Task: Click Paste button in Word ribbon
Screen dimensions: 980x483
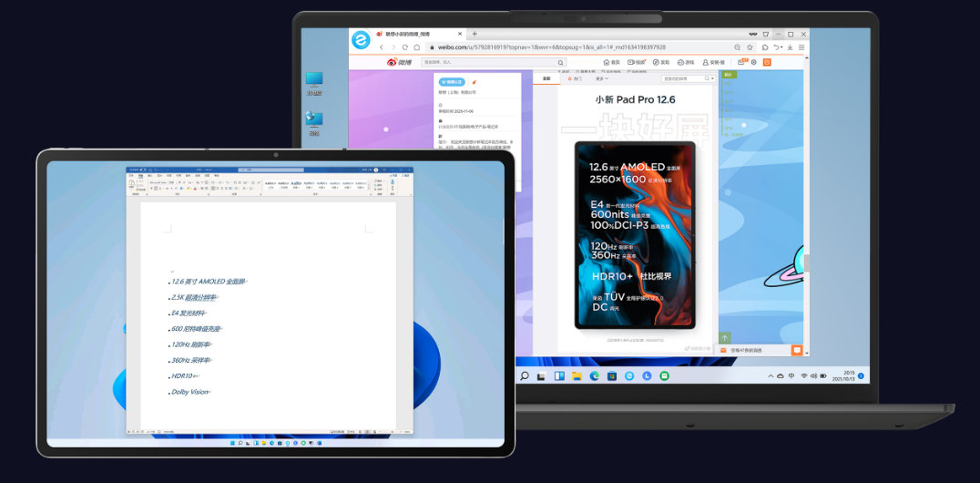Action: click(131, 184)
